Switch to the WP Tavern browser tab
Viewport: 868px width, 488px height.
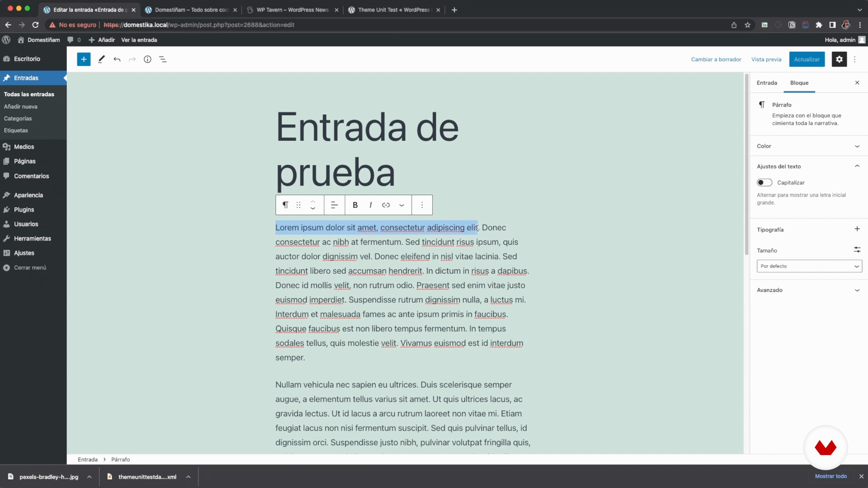292,9
